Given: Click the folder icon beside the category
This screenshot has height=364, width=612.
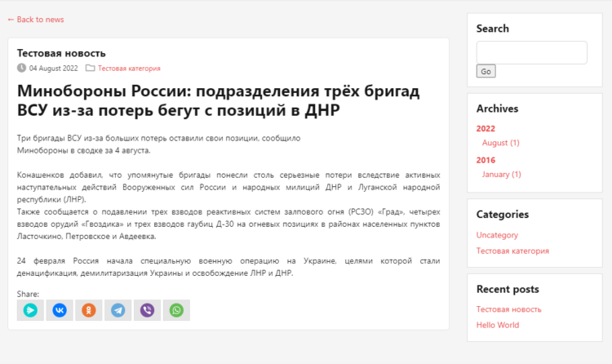Looking at the screenshot, I should (90, 68).
